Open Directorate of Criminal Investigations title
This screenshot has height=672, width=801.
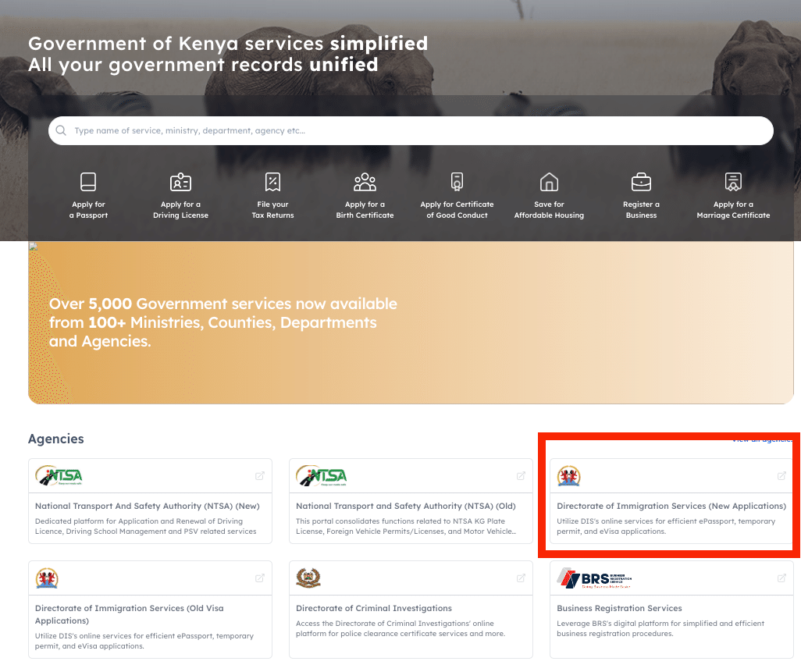pos(374,608)
